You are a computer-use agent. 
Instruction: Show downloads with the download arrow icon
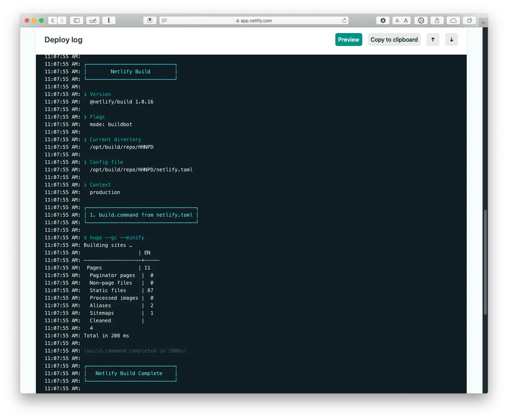click(x=383, y=20)
